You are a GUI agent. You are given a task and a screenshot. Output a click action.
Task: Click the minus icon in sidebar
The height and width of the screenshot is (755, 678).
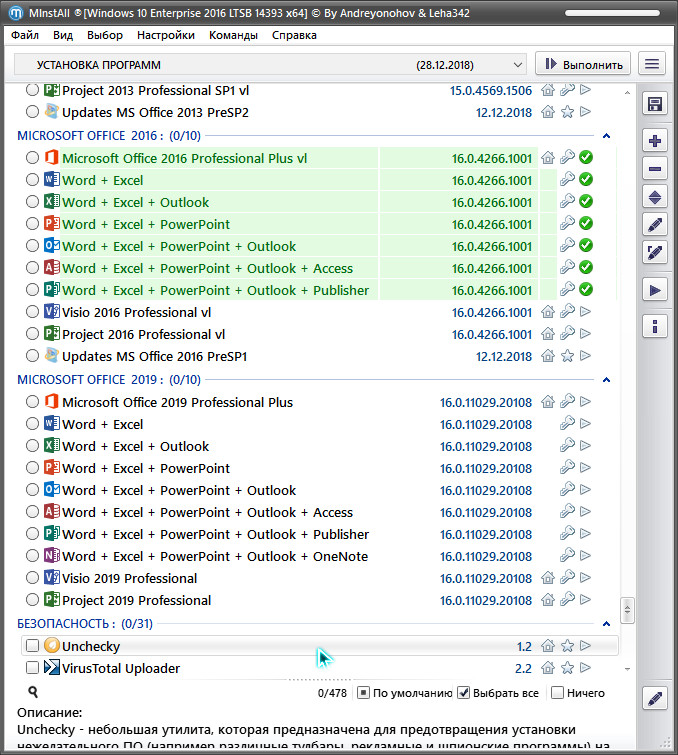[655, 169]
